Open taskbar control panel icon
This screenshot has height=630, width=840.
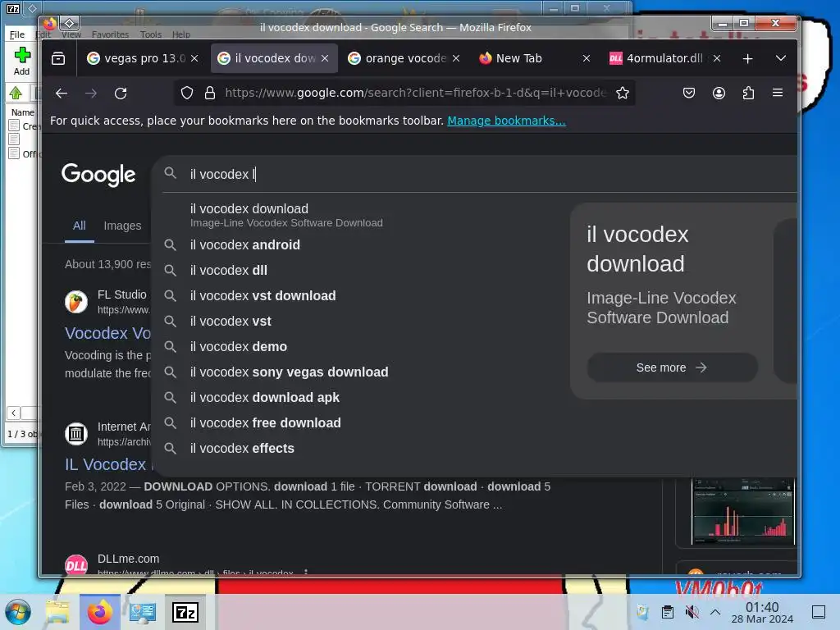[143, 612]
